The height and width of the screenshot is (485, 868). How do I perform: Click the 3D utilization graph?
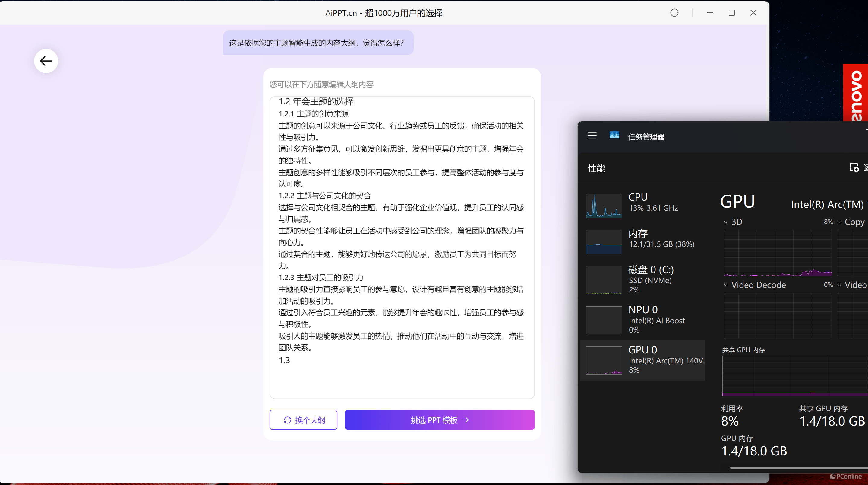(777, 253)
